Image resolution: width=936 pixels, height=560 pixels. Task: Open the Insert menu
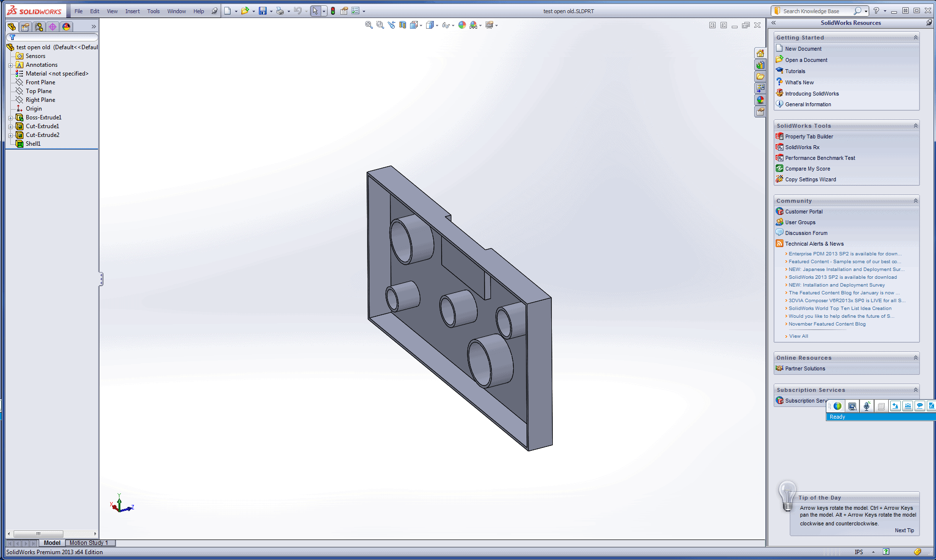(132, 11)
